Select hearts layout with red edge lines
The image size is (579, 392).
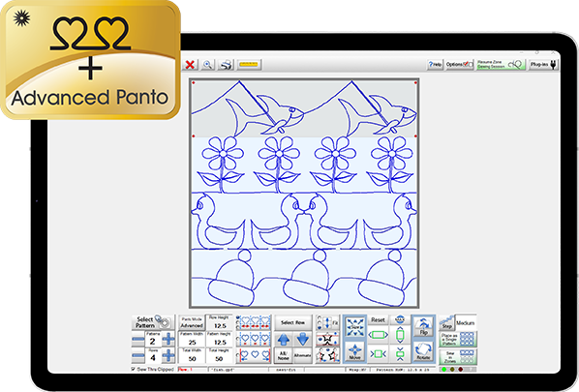(254, 355)
